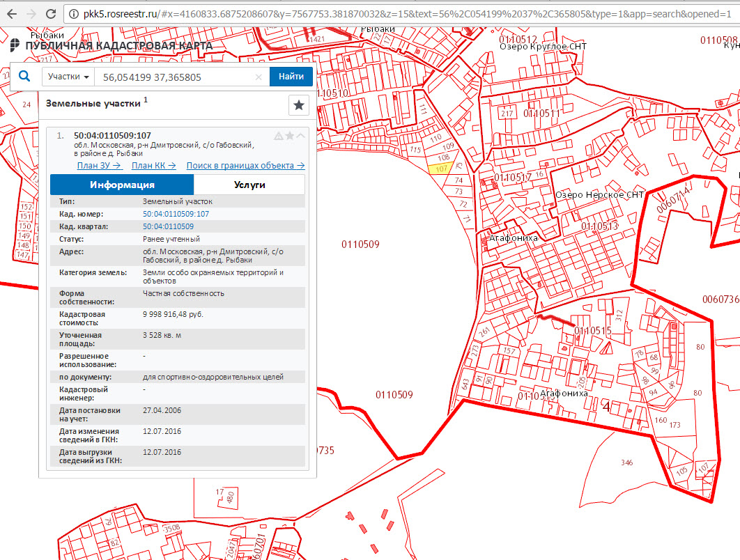Click the warning triangle icon on result

[x=279, y=136]
